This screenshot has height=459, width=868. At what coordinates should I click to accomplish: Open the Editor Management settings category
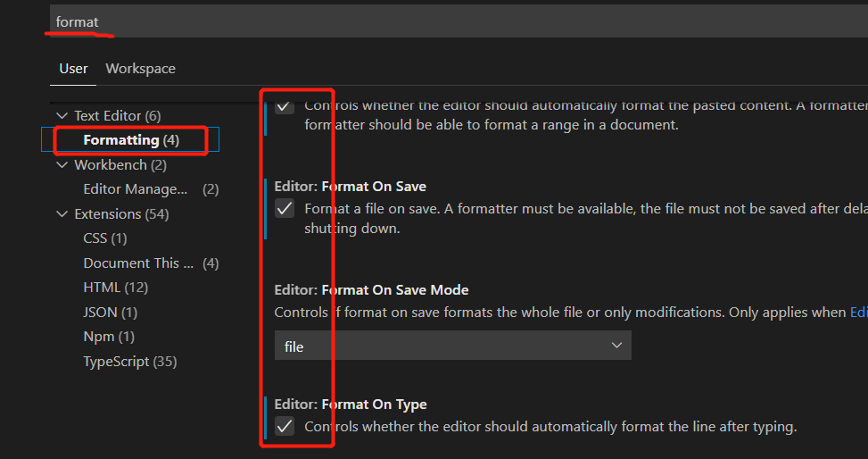point(136,189)
